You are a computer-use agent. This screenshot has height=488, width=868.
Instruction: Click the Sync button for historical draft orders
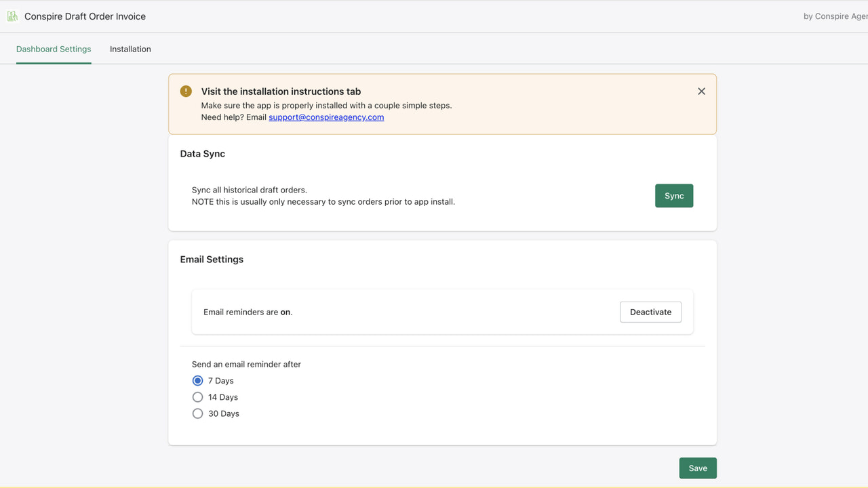pyautogui.click(x=673, y=195)
